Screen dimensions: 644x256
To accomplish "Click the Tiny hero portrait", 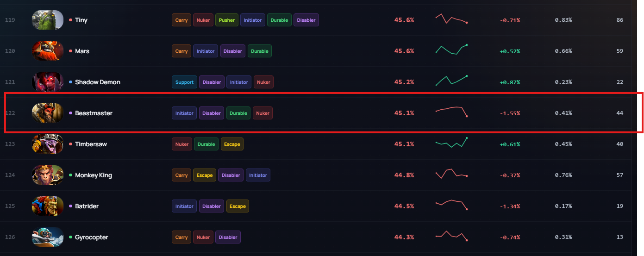I will (48, 20).
